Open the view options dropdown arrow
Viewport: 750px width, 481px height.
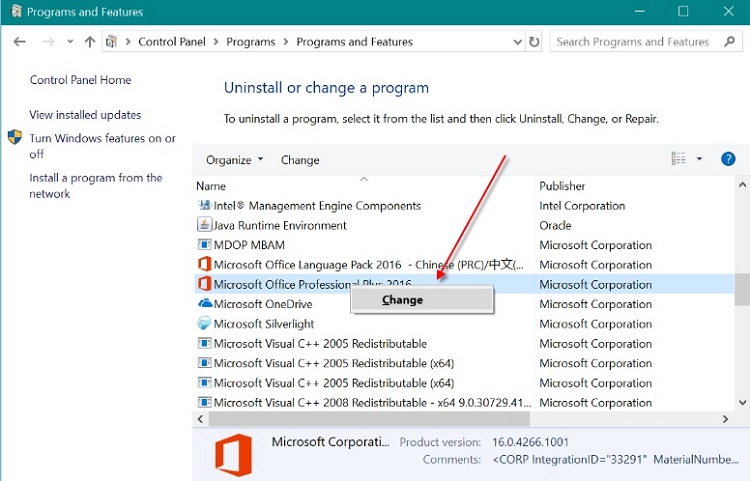pos(699,159)
